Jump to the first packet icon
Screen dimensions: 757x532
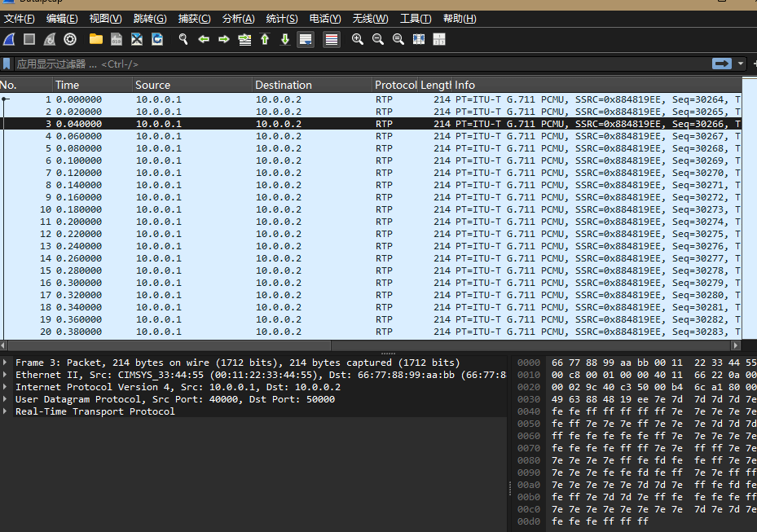(x=265, y=39)
